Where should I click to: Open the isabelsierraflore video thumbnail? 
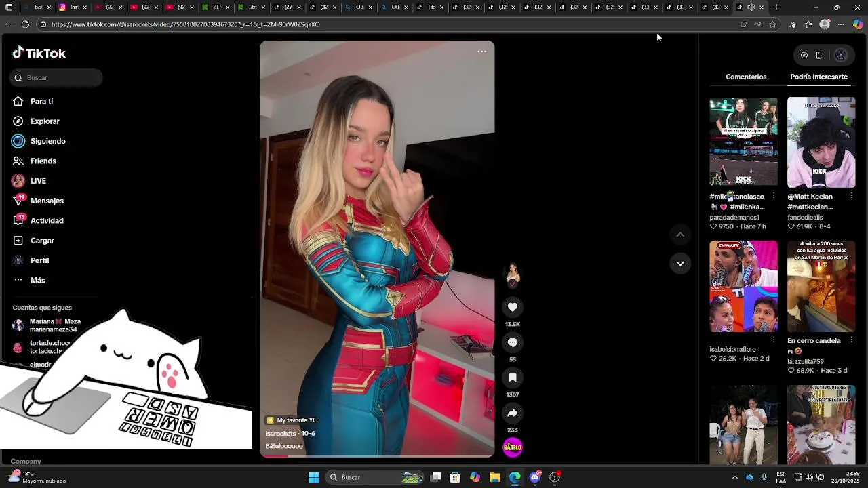coord(743,286)
